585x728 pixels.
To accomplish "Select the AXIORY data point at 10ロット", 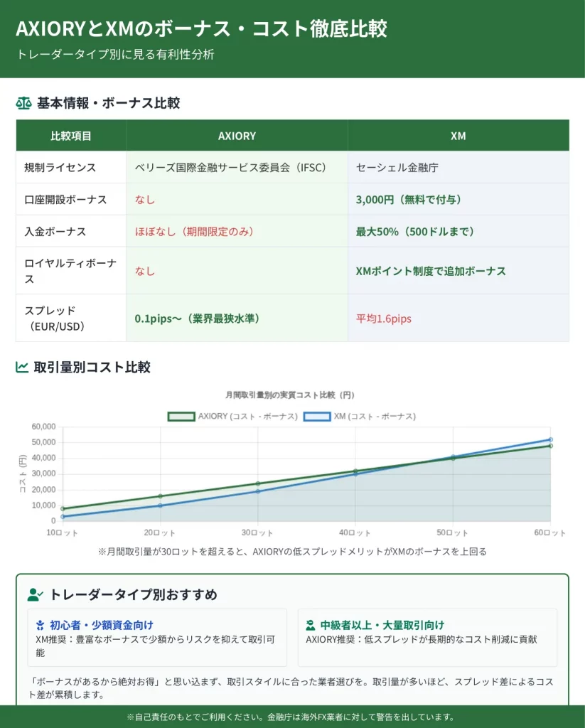I will tap(63, 508).
